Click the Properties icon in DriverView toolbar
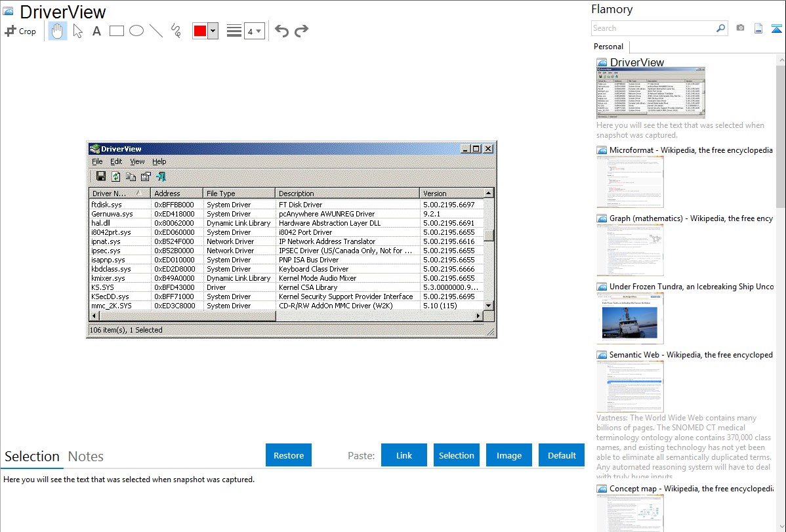This screenshot has width=786, height=532. coord(146,176)
